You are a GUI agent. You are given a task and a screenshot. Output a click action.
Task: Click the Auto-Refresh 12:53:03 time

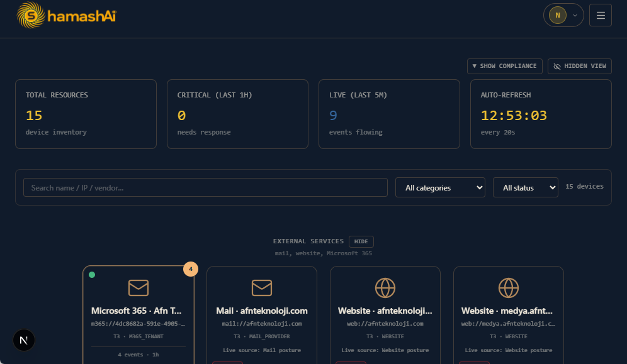514,116
